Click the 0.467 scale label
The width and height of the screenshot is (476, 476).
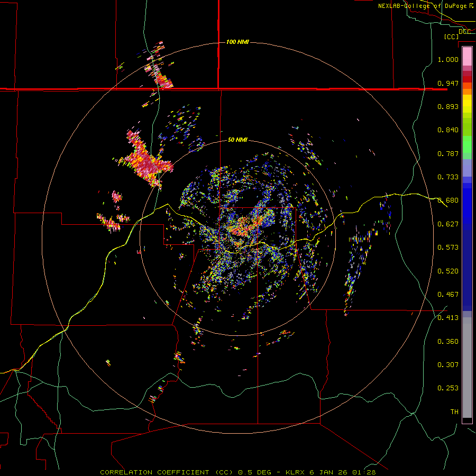pyautogui.click(x=448, y=295)
